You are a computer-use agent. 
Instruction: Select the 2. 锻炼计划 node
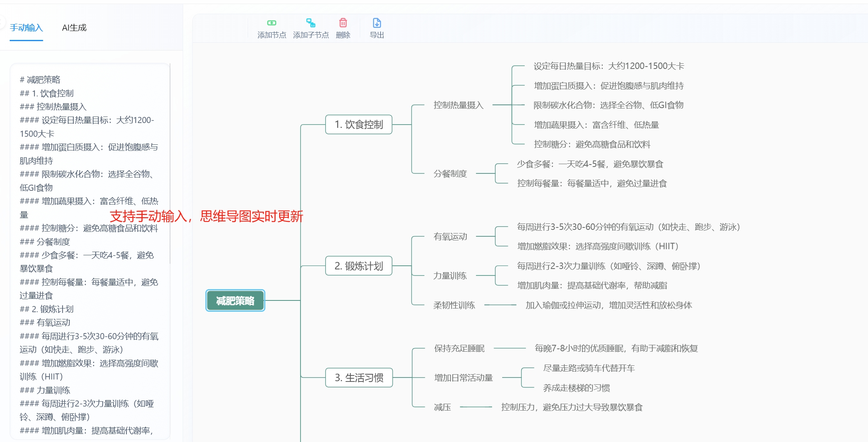tap(359, 266)
